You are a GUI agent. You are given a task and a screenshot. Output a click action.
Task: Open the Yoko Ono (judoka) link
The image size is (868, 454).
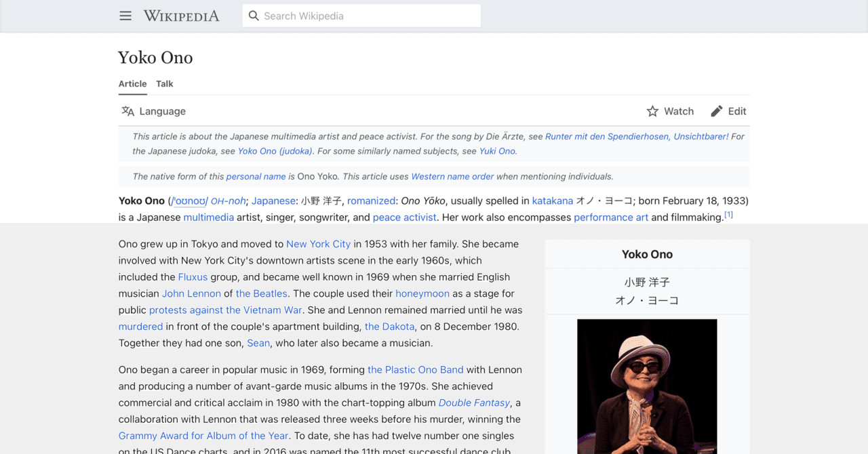(x=275, y=151)
